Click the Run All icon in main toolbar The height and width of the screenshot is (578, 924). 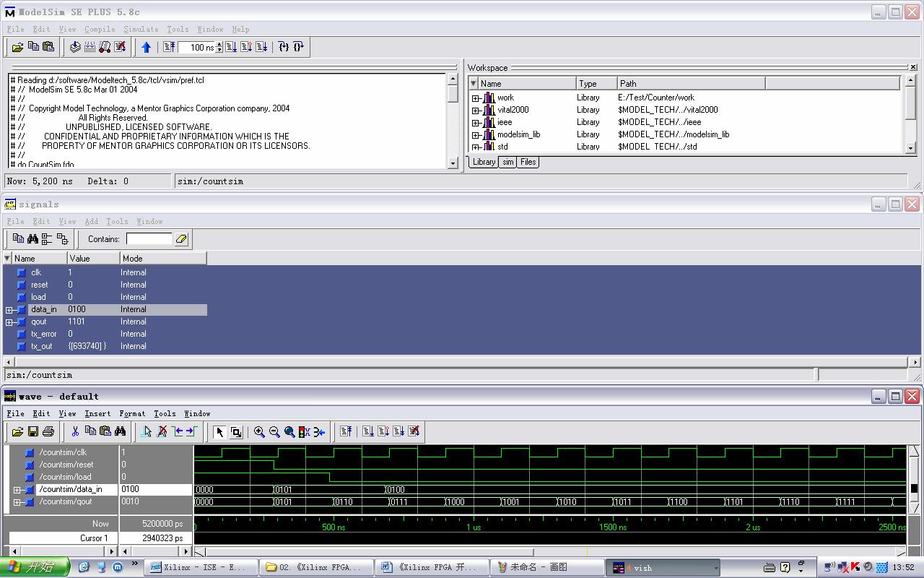pos(261,47)
